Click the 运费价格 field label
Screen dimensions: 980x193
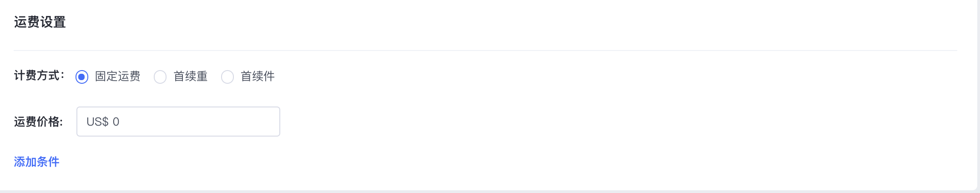38,122
